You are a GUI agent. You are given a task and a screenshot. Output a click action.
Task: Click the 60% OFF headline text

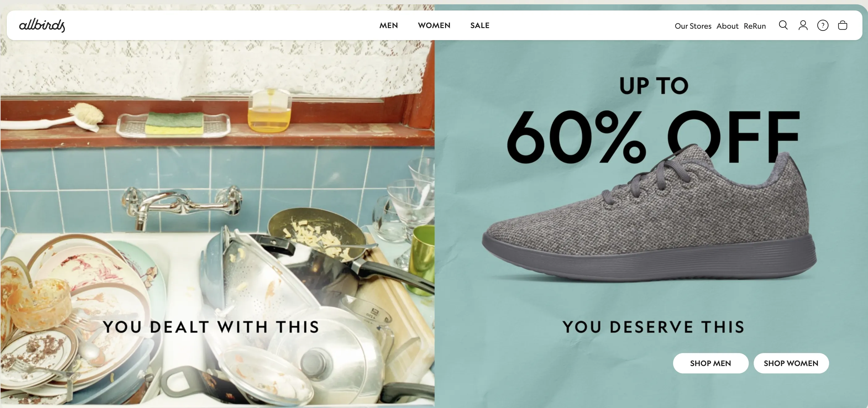click(653, 136)
